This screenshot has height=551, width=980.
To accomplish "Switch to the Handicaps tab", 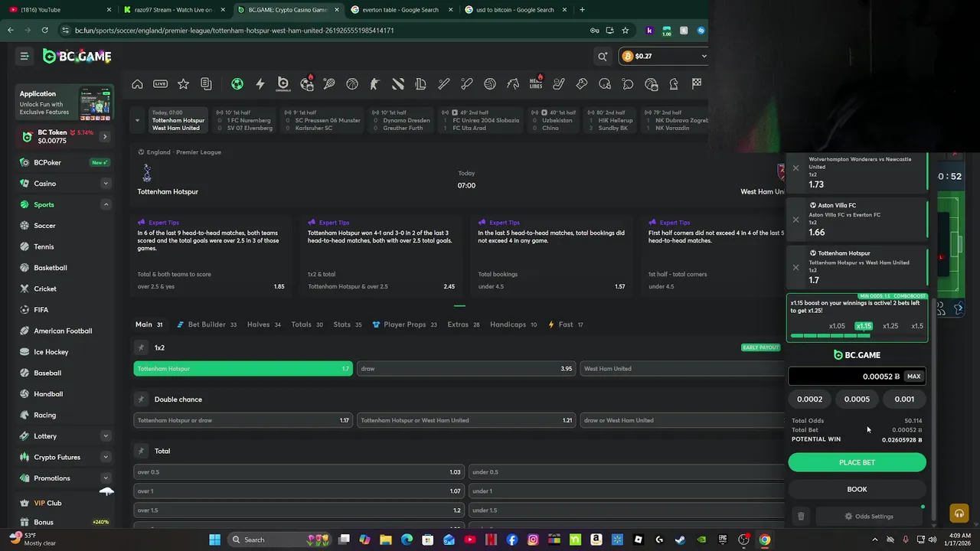I will (x=513, y=324).
